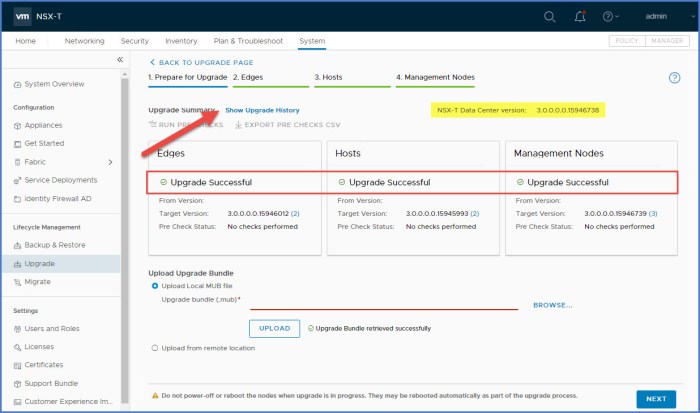Click the Upgrade bundle file input field

[x=383, y=303]
